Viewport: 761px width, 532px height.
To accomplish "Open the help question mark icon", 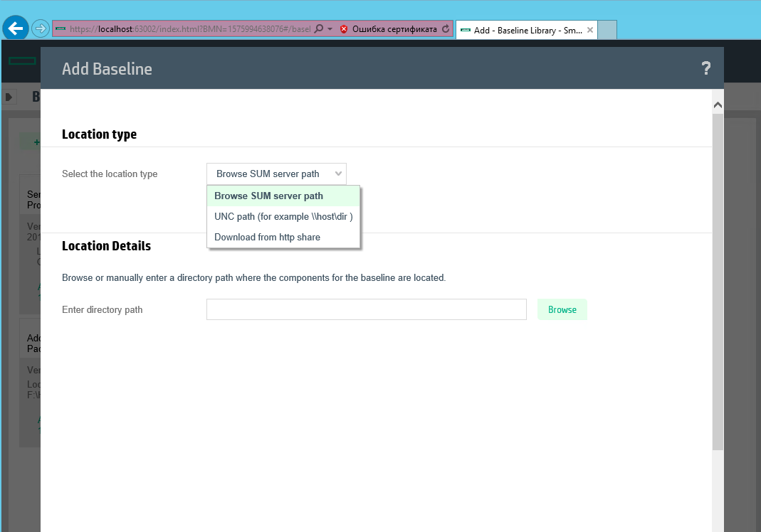I will [x=705, y=68].
